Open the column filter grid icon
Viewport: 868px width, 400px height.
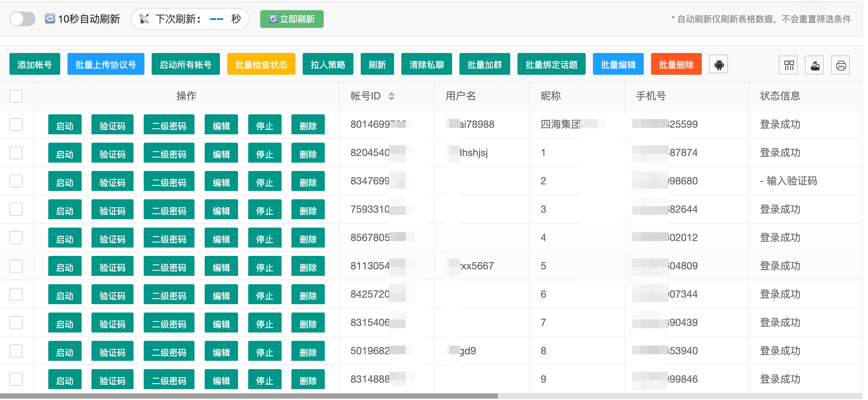tap(789, 65)
